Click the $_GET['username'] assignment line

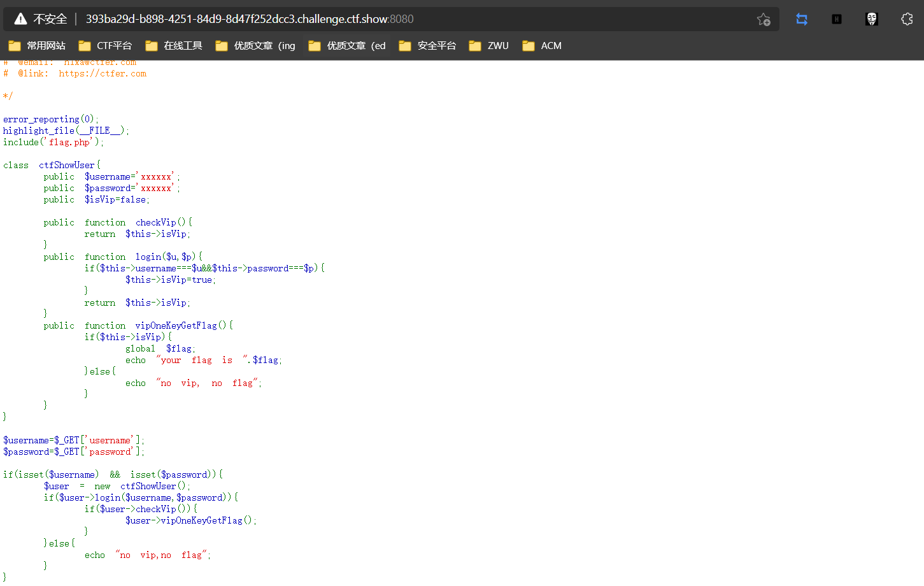(74, 440)
